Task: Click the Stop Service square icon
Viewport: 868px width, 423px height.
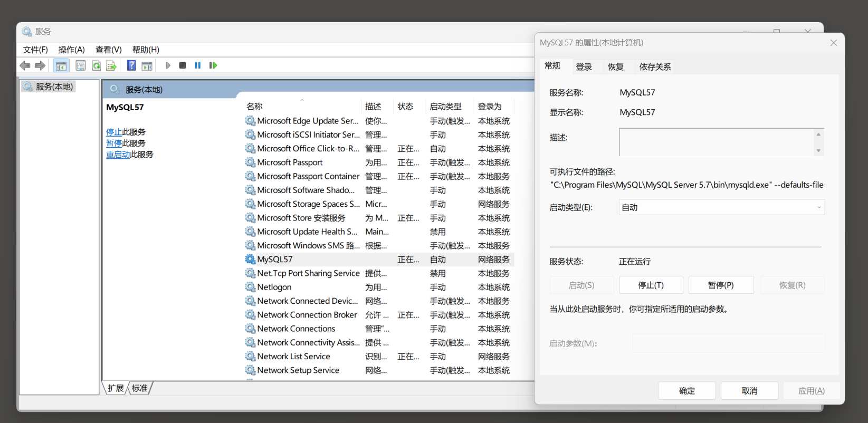Action: click(183, 65)
